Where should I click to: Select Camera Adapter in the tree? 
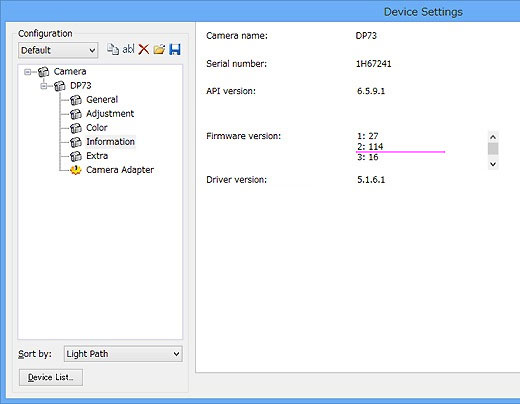click(x=120, y=170)
